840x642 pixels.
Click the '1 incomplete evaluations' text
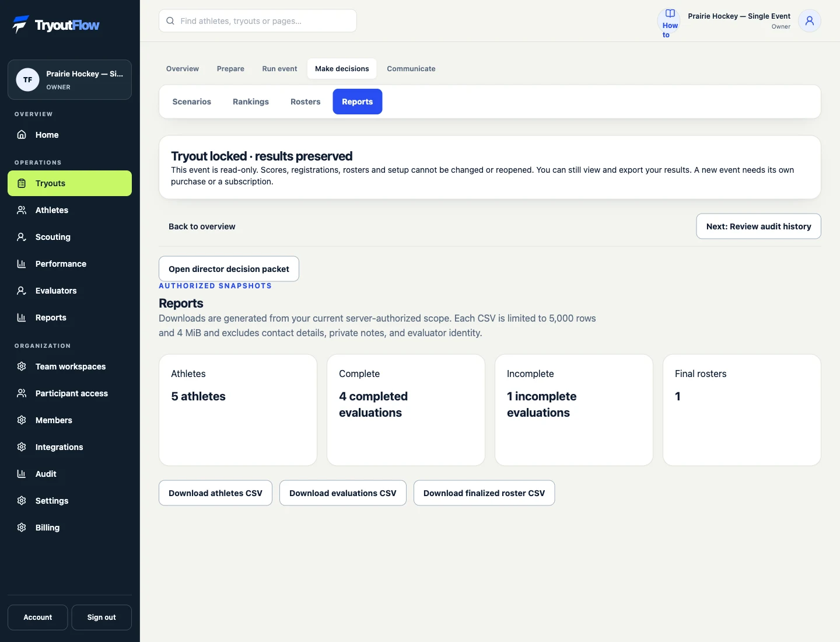coord(541,404)
